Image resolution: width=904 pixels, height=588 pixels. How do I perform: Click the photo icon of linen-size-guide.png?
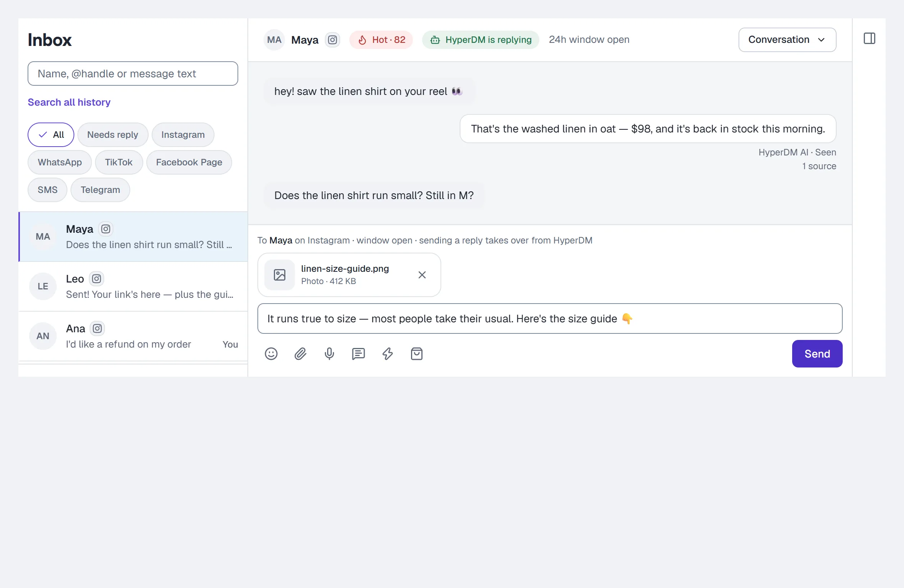click(280, 275)
